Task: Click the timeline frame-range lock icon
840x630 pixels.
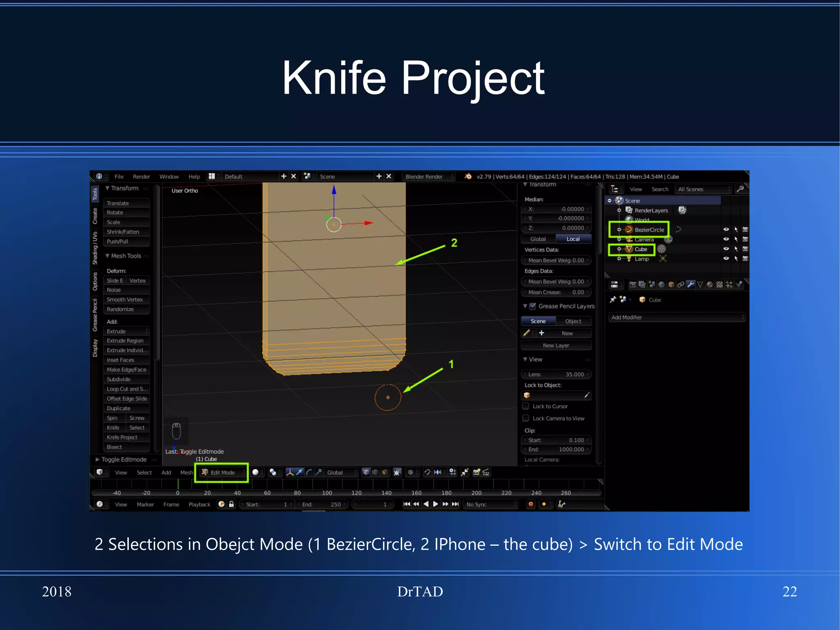Action: [231, 504]
